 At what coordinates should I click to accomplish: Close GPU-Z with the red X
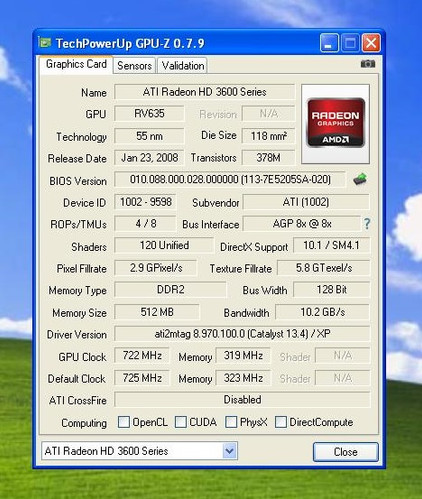click(371, 43)
